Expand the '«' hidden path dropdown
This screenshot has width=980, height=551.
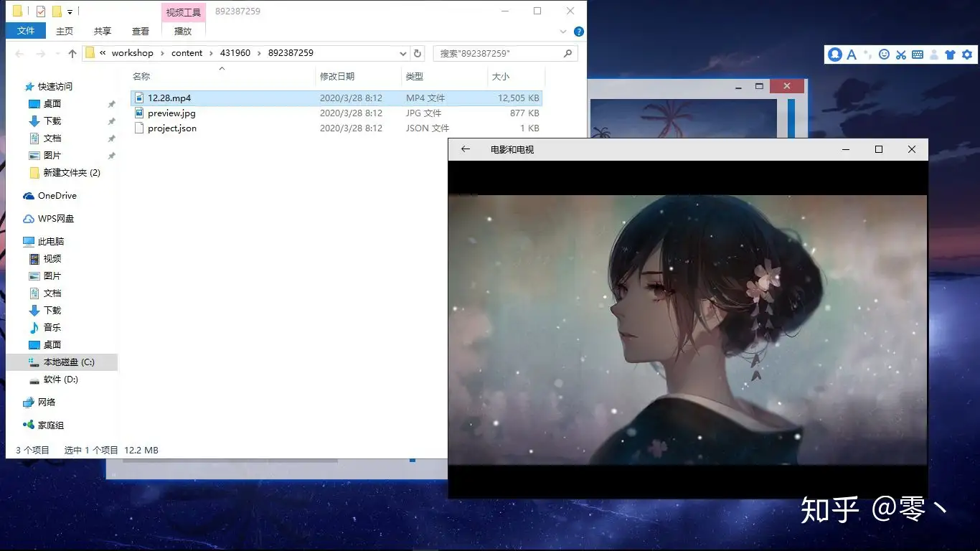(x=103, y=53)
